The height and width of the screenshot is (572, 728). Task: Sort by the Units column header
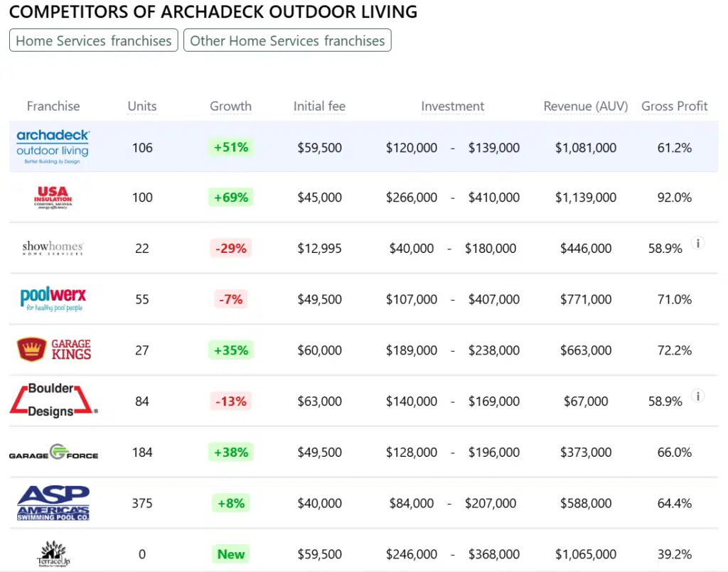point(142,107)
